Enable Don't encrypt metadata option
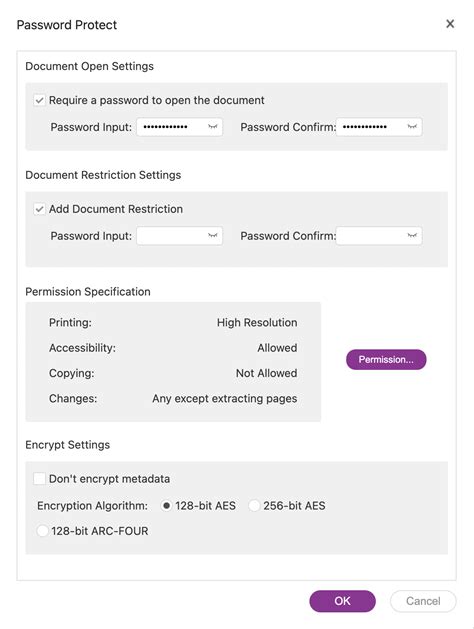Screen dimensions: 474x629 pos(39,479)
